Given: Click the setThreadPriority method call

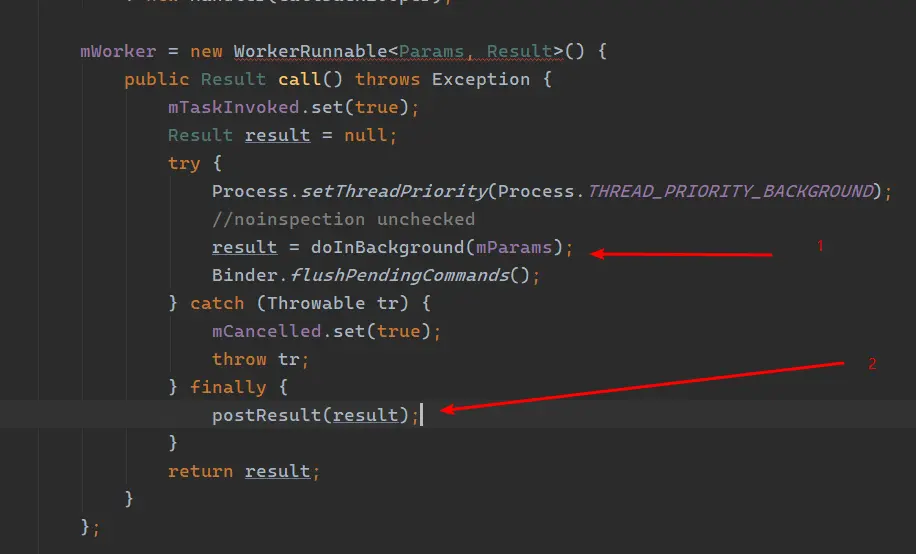Looking at the screenshot, I should click(x=394, y=192).
